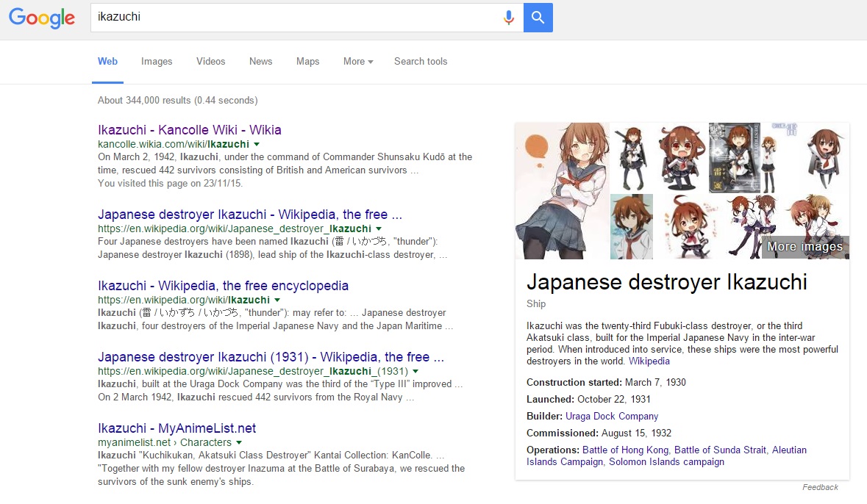
Task: Click the Wikipedia link in the knowledge panel
Action: pos(649,361)
